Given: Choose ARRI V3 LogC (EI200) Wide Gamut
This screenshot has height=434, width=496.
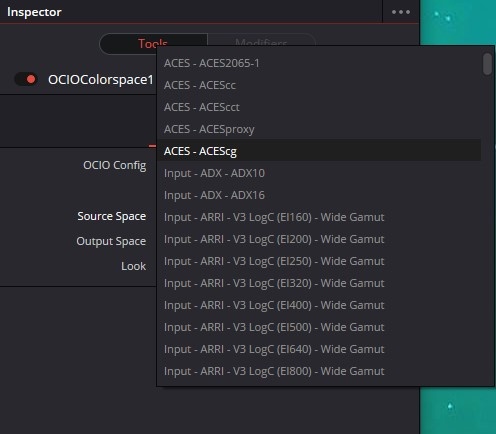Looking at the screenshot, I should point(319,239).
